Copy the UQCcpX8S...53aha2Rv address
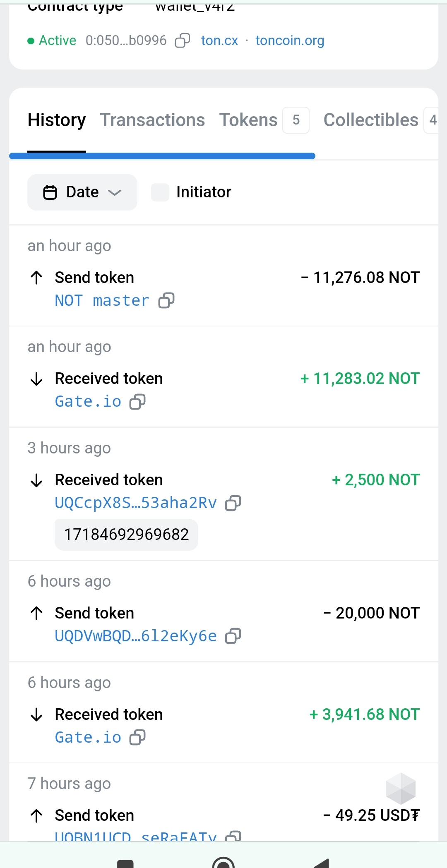This screenshot has width=447, height=868. tap(233, 503)
